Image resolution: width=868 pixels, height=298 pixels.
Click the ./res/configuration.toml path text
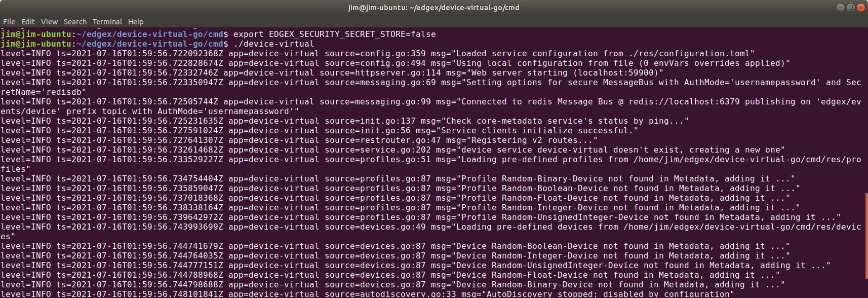[689, 54]
